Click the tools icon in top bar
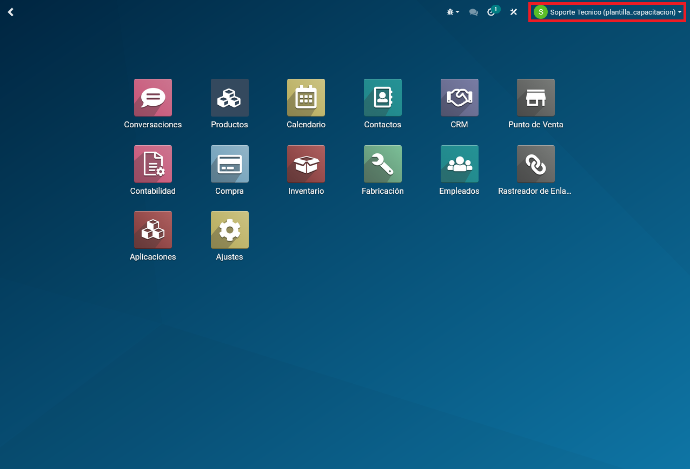The width and height of the screenshot is (690, 469). point(513,12)
